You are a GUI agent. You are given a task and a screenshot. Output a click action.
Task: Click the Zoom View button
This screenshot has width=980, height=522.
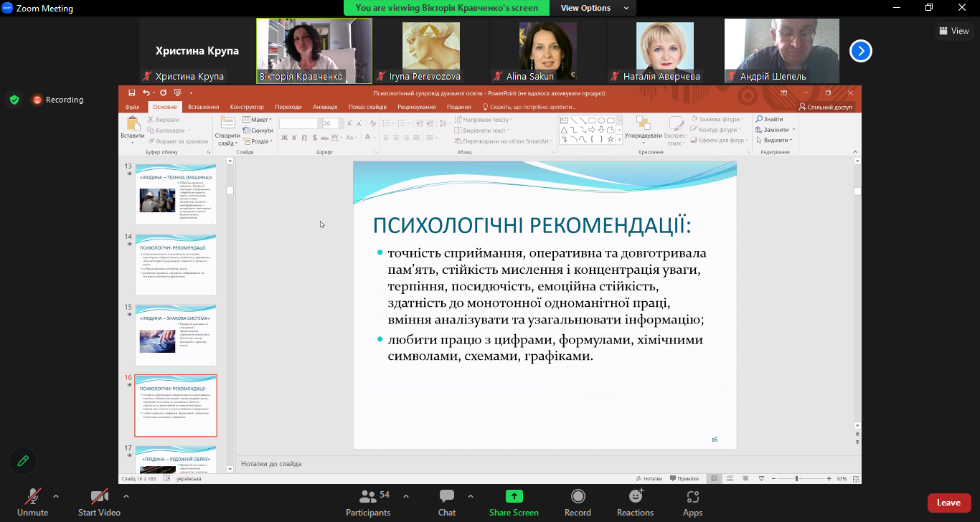[x=954, y=31]
